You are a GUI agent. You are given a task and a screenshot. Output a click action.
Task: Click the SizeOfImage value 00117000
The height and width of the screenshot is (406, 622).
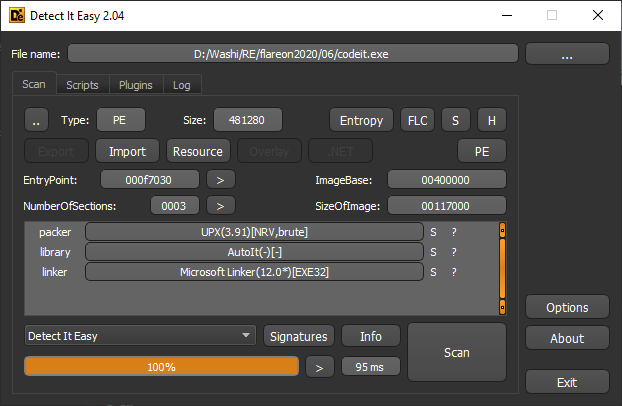[x=447, y=206]
